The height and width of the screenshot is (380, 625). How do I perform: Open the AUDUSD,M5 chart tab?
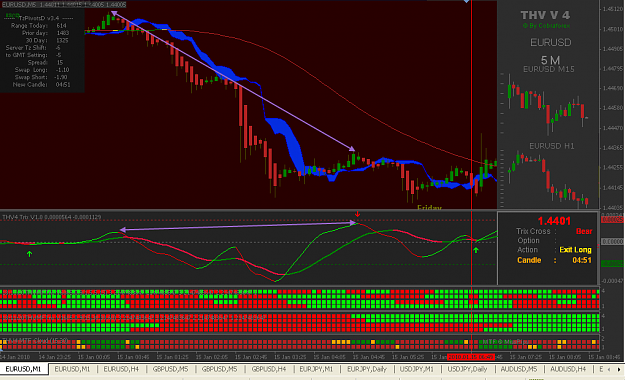tap(519, 369)
